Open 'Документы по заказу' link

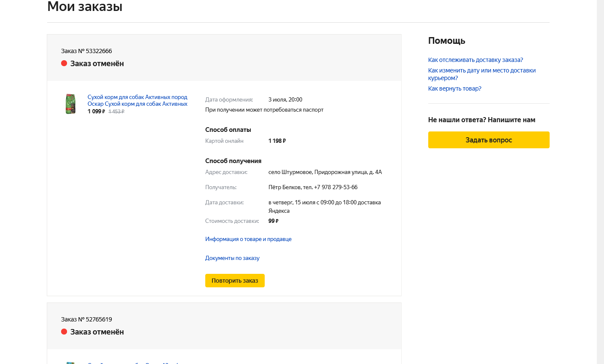pos(232,258)
